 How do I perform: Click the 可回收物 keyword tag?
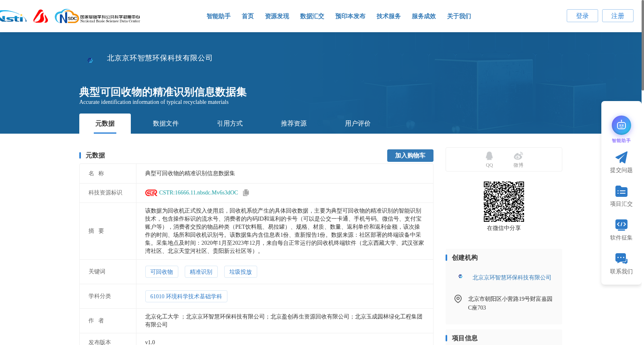click(162, 272)
